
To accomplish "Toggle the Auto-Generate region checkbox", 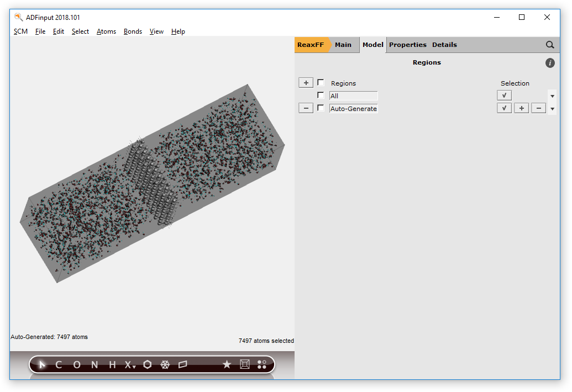I will point(321,108).
